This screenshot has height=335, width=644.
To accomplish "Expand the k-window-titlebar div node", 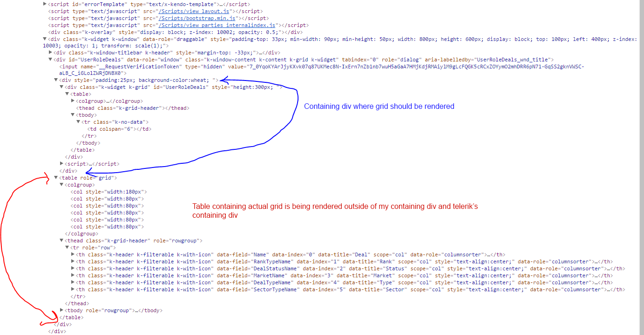I will tap(50, 53).
